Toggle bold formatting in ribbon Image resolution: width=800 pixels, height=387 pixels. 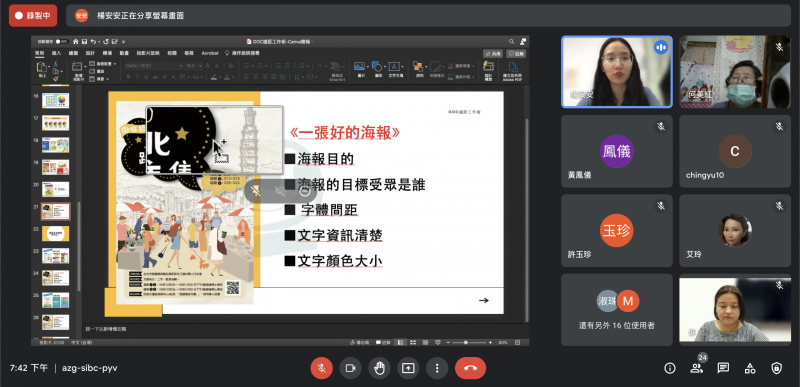[128, 77]
